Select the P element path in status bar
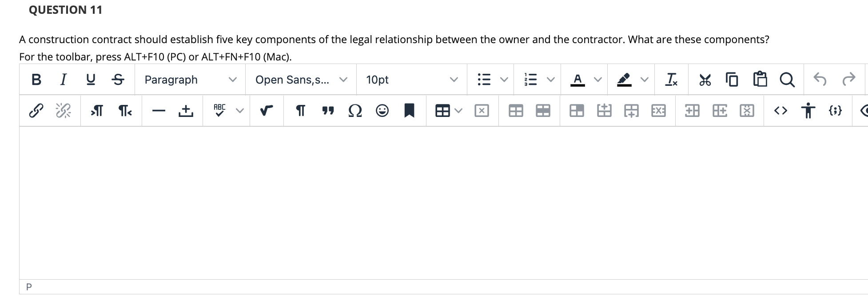 [x=29, y=287]
